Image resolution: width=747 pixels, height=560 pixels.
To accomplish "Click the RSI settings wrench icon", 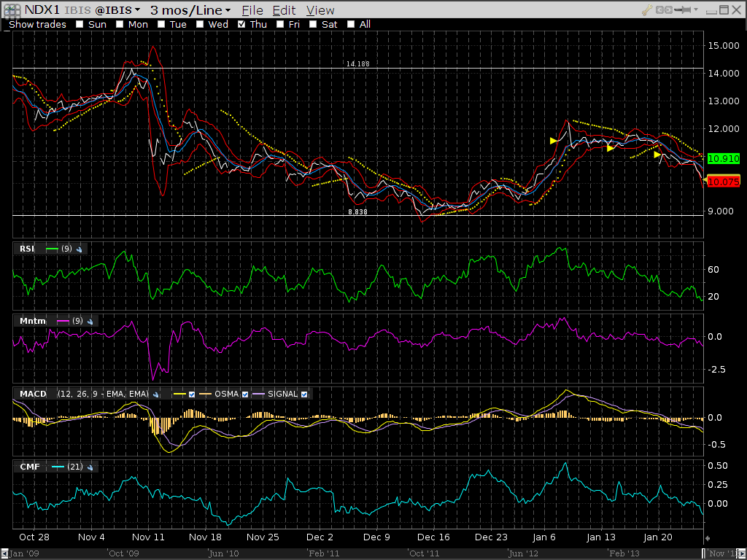I will 79,249.
